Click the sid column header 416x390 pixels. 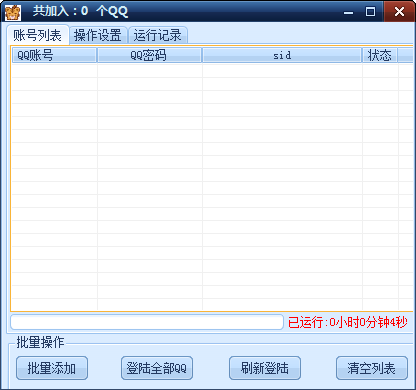[x=282, y=55]
